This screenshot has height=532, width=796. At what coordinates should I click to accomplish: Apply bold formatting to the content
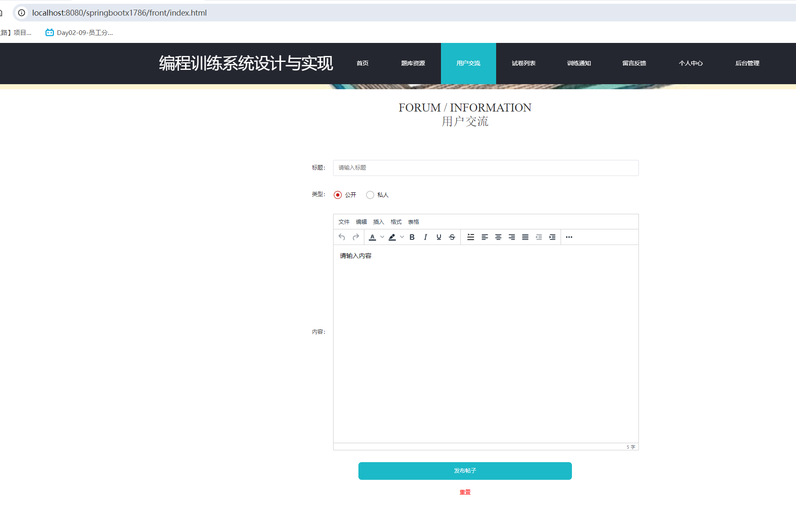(x=412, y=237)
